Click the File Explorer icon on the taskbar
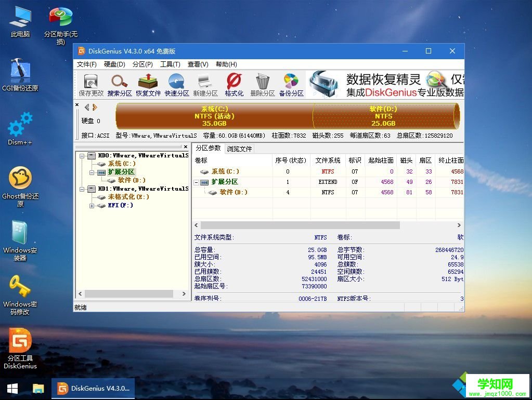This screenshot has height=400, width=532. 37,389
